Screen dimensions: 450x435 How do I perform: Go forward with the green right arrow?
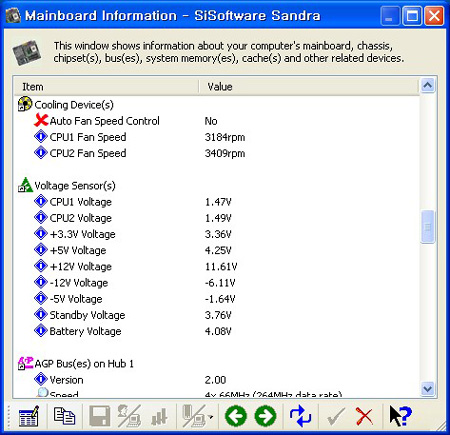[265, 416]
